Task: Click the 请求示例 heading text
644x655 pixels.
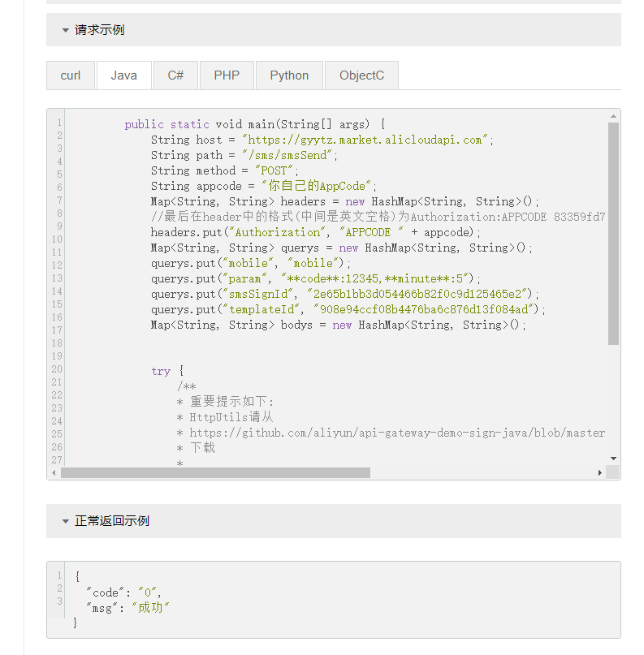Action: pos(99,30)
